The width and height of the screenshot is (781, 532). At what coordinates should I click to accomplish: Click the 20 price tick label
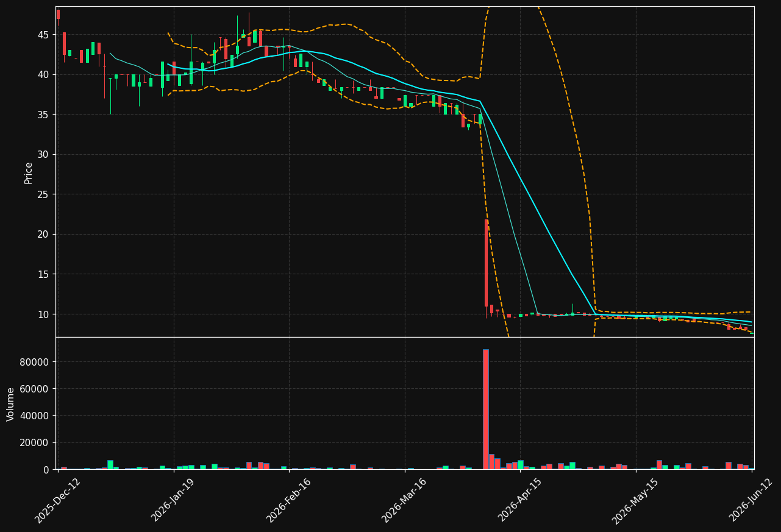pos(44,235)
